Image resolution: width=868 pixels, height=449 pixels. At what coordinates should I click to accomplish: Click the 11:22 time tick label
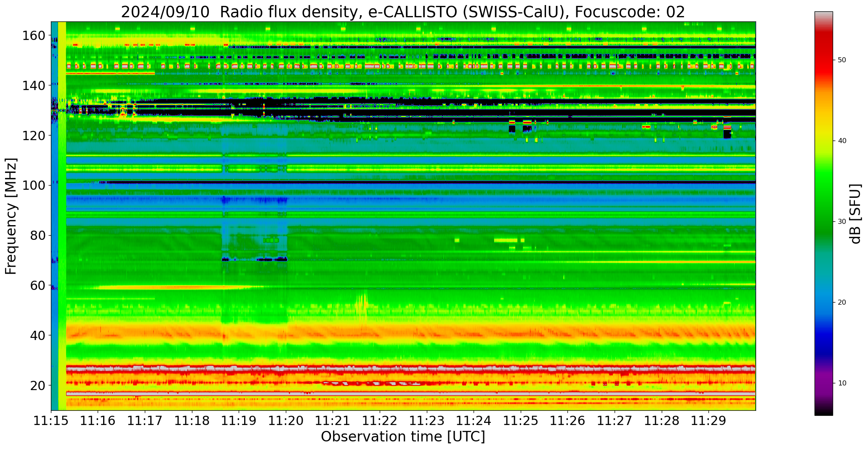380,421
